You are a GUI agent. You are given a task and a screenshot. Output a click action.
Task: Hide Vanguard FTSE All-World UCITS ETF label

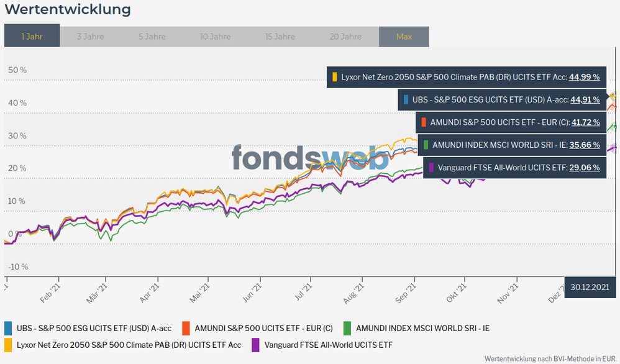pyautogui.click(x=328, y=344)
